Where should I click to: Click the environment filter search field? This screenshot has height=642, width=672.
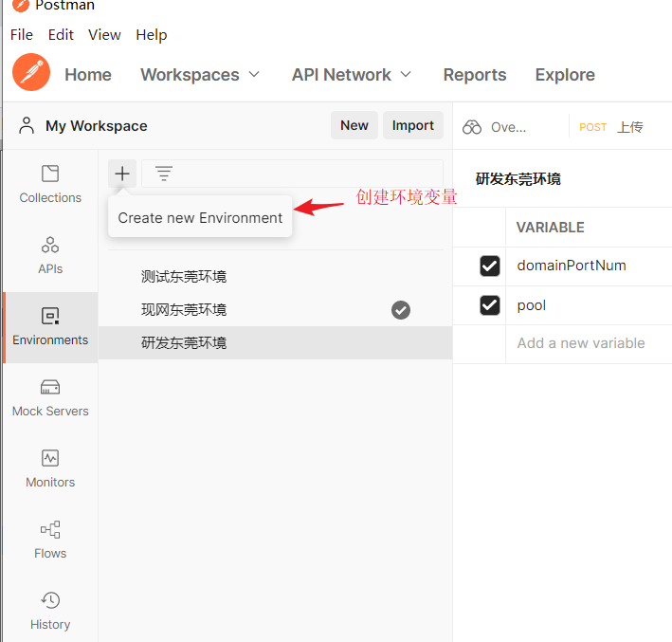[x=292, y=174]
